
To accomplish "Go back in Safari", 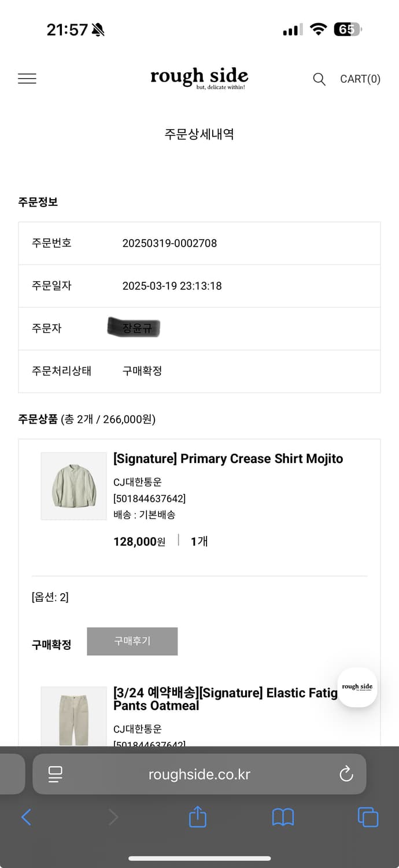I will click(x=26, y=817).
